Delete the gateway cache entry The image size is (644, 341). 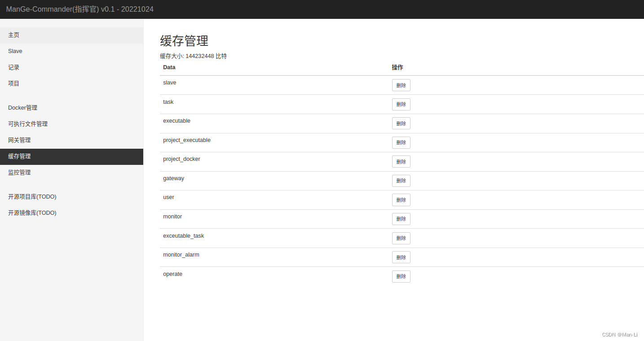[x=401, y=181]
